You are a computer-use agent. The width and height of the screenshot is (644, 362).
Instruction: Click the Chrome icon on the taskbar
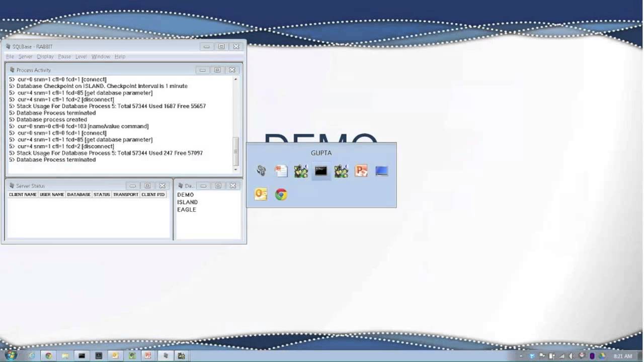coord(48,355)
